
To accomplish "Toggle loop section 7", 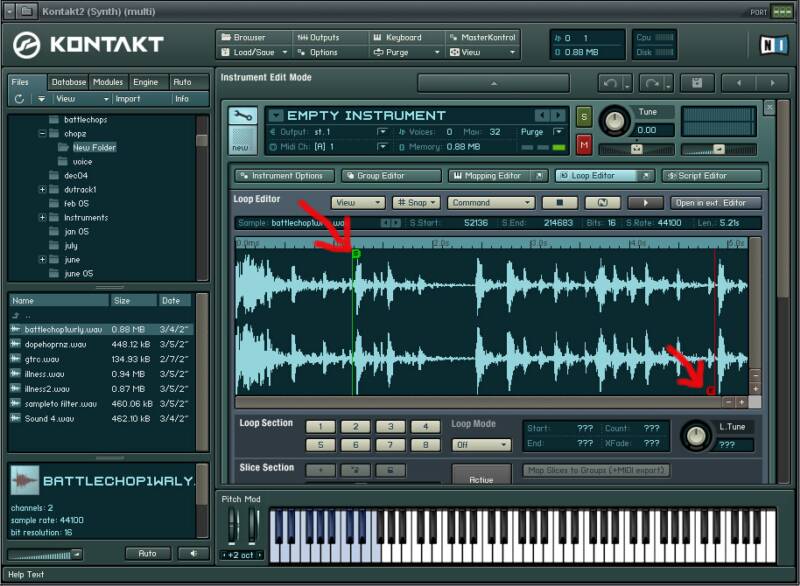I will [x=390, y=445].
